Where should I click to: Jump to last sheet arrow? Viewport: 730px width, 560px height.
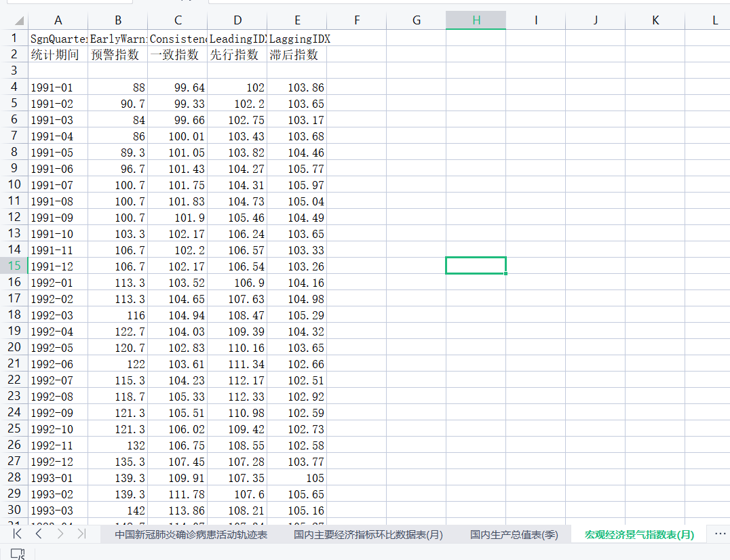(x=81, y=534)
